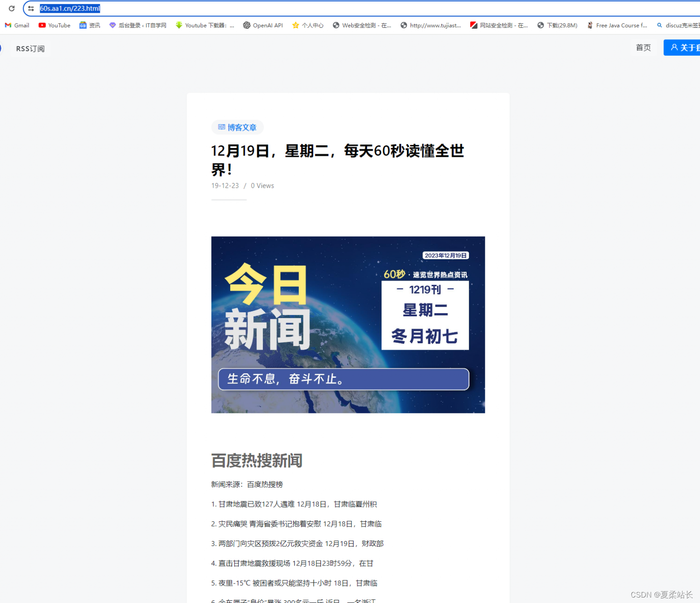Open the http://www.tujiast... bookmark
The image size is (700, 603).
coord(431,25)
